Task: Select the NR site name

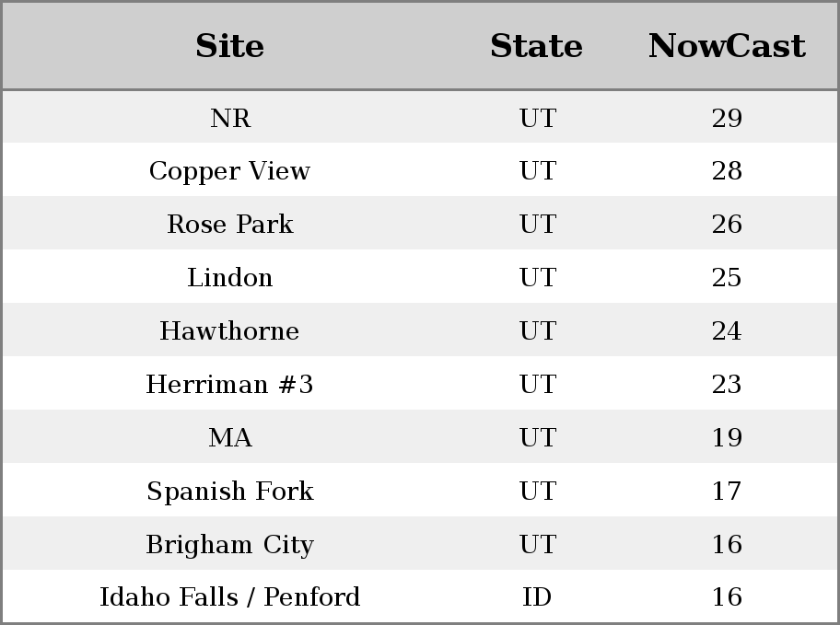Action: [x=229, y=118]
